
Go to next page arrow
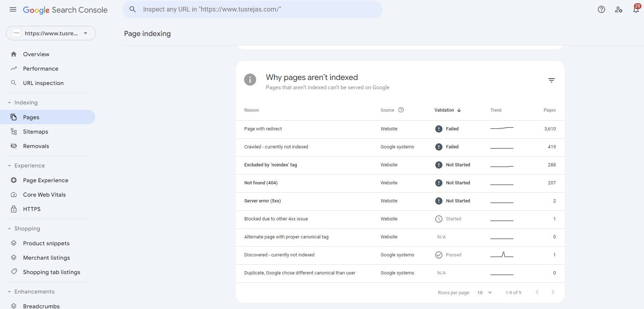tap(553, 292)
